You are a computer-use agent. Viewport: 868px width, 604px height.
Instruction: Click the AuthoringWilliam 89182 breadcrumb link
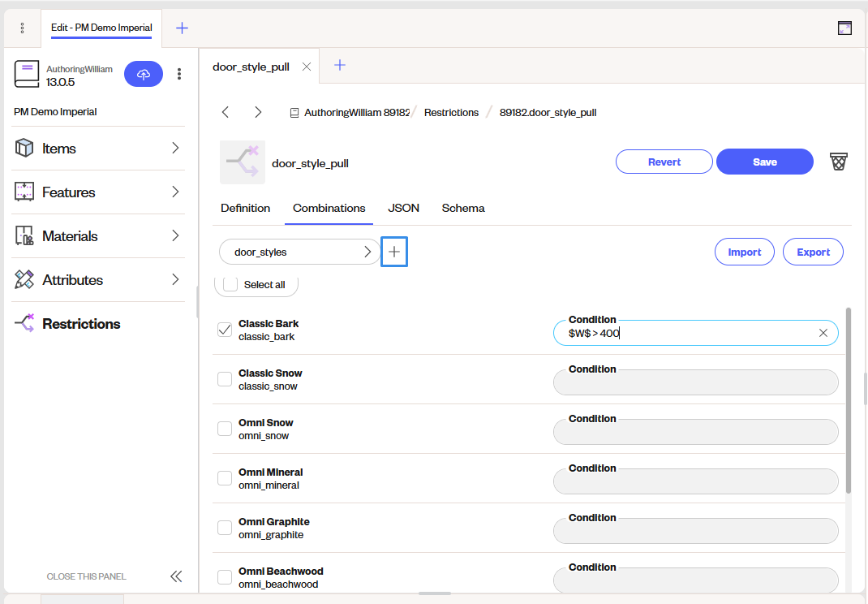pos(356,113)
